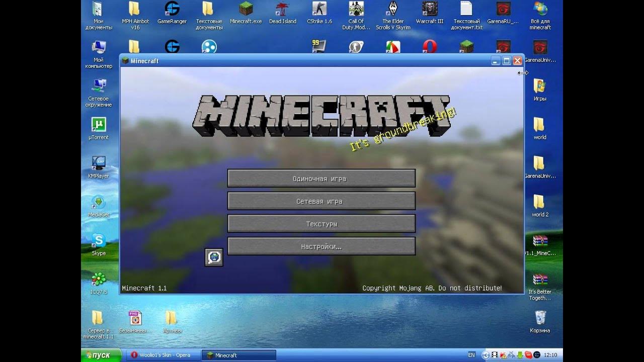Open Мой компьютер desktop icon
This screenshot has width=644, height=362.
click(99, 55)
